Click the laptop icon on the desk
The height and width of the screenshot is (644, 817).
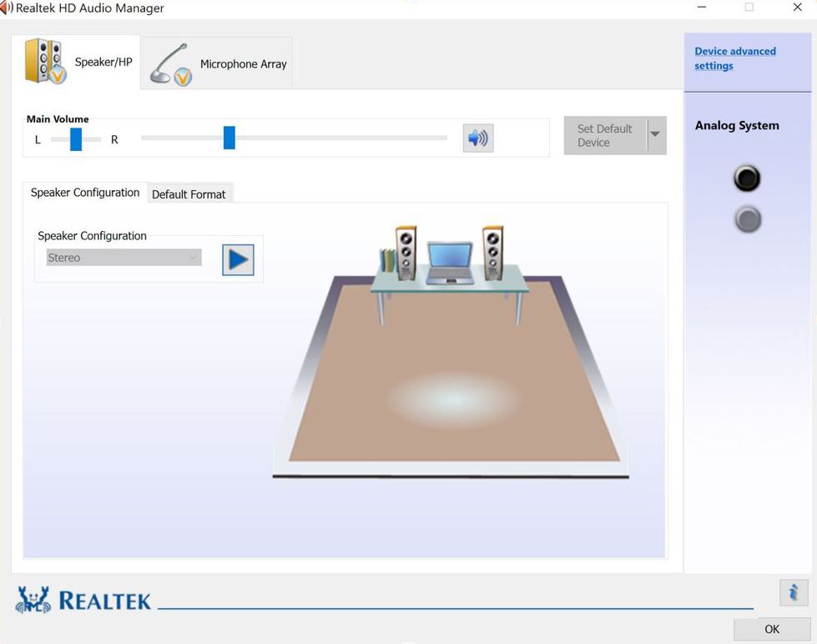click(x=450, y=264)
